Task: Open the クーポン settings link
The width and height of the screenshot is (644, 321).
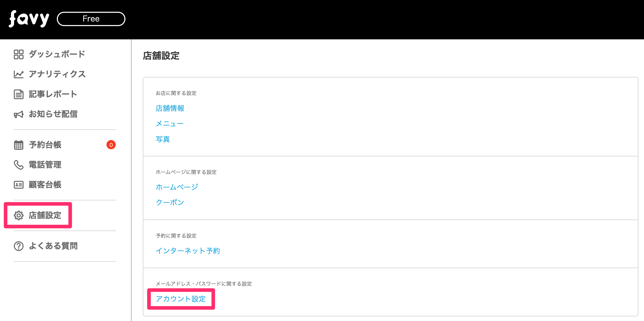Action: (170, 202)
